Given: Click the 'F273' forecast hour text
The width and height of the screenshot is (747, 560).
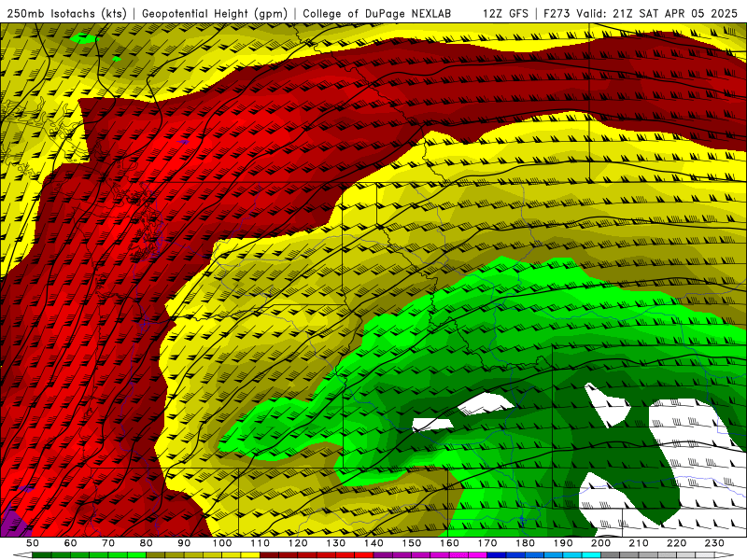Looking at the screenshot, I should 557,14.
